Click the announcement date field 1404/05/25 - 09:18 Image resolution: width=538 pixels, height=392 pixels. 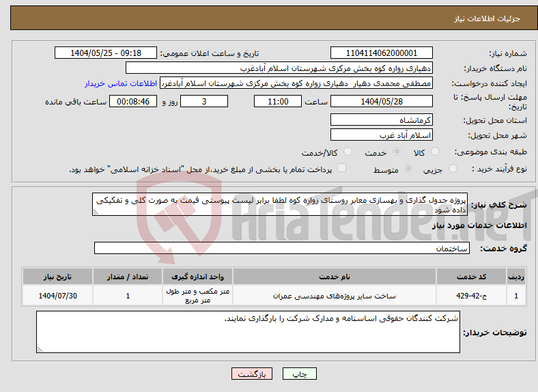106,53
